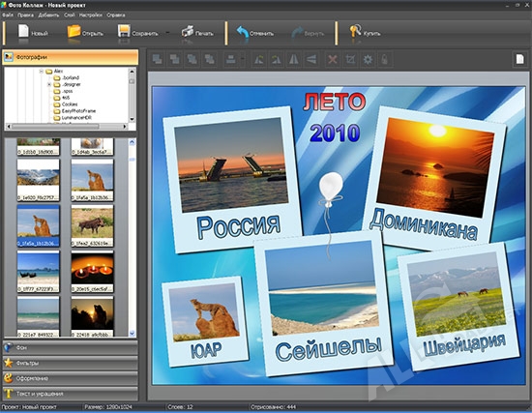Flip the layer horizontally
The height and width of the screenshot is (413, 532).
coord(294,59)
